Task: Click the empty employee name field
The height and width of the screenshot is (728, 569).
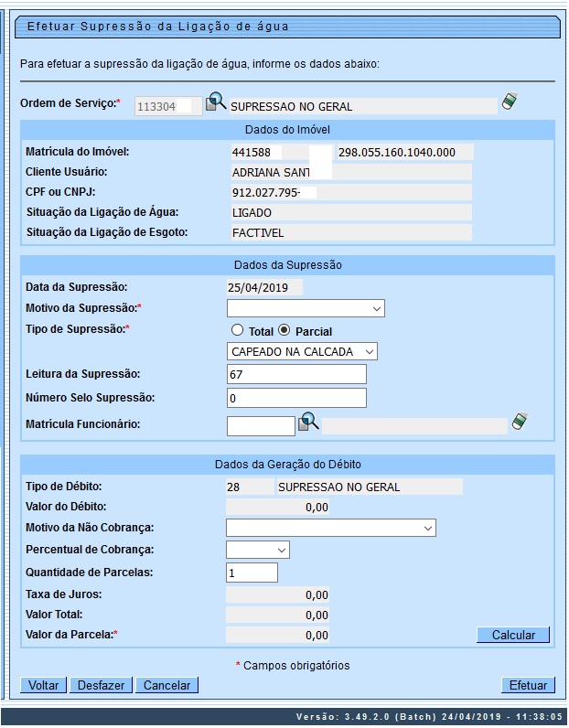Action: tap(414, 426)
